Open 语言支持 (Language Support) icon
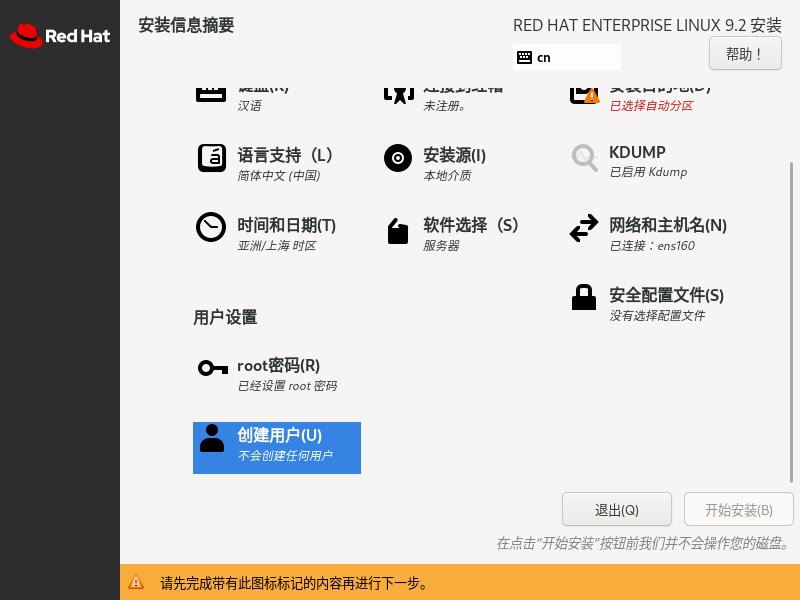Viewport: 800px width, 600px height. [x=210, y=158]
